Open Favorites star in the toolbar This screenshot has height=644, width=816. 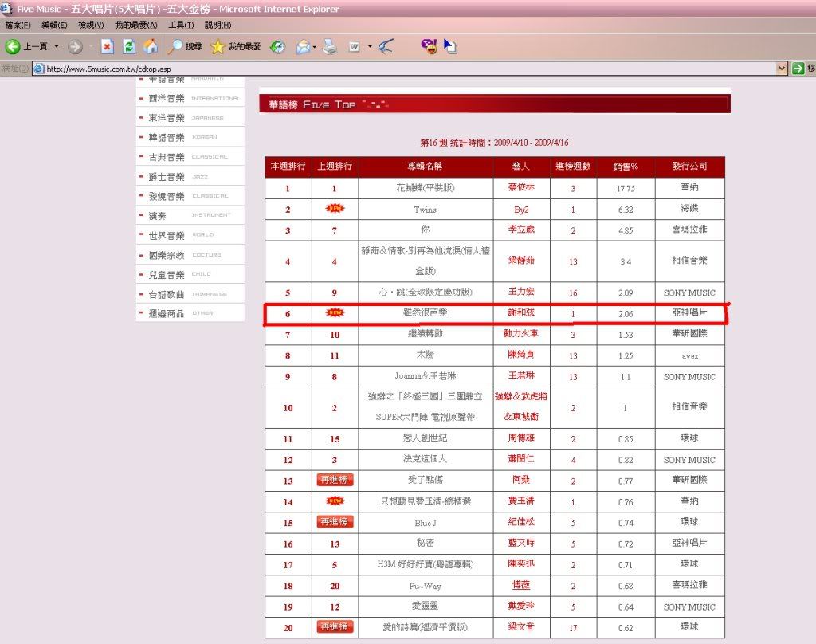click(x=218, y=47)
